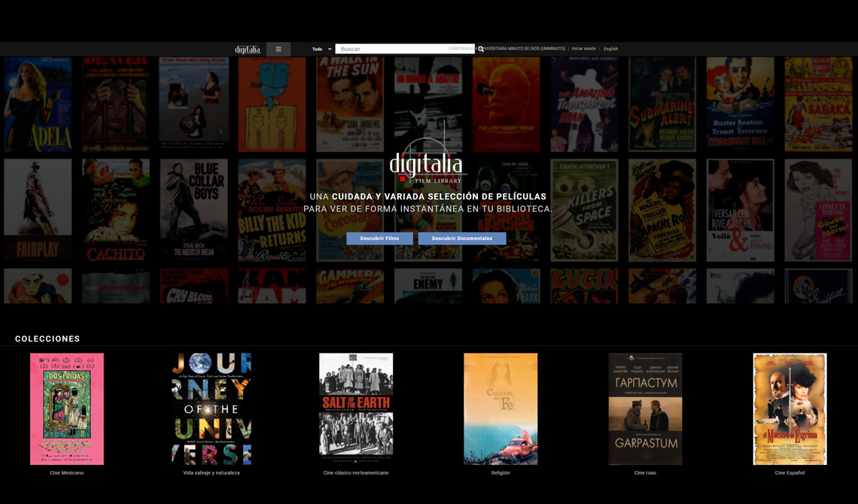Select the Religión collection label
The height and width of the screenshot is (504, 858).
pyautogui.click(x=500, y=473)
